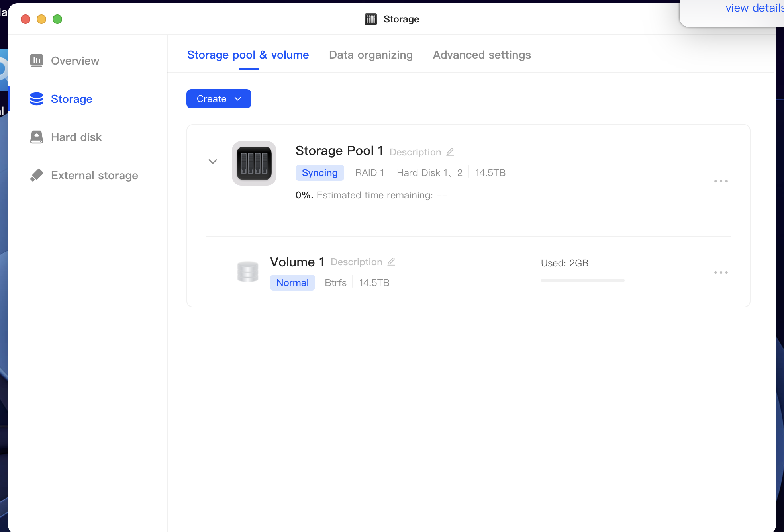Collapse Storage Pool 1 with the chevron
784x532 pixels.
213,162
